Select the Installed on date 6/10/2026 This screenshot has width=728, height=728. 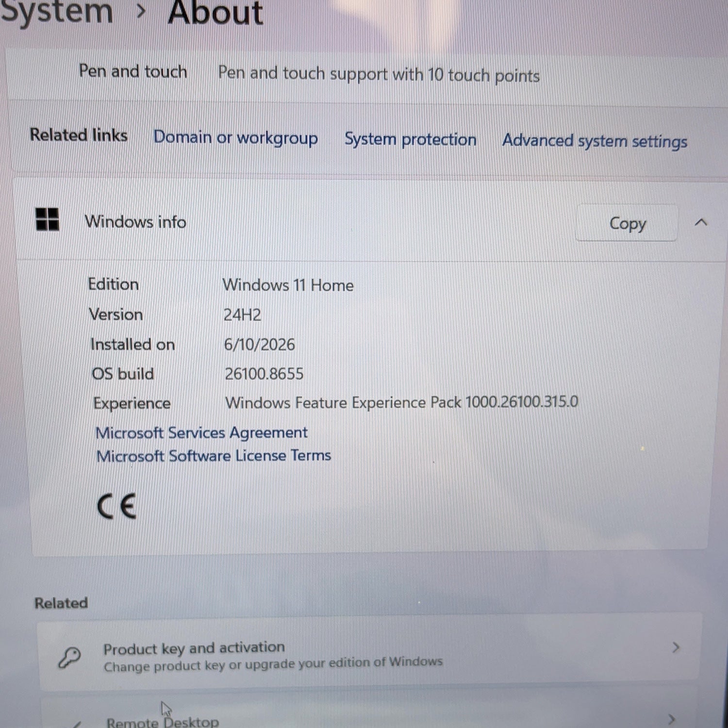(259, 345)
